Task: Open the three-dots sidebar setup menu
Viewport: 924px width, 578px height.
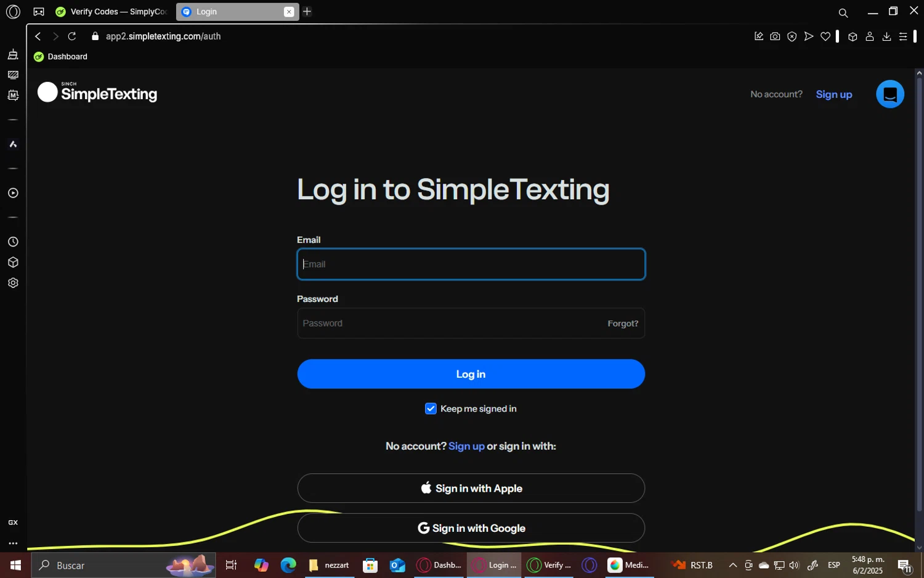Action: 13,543
